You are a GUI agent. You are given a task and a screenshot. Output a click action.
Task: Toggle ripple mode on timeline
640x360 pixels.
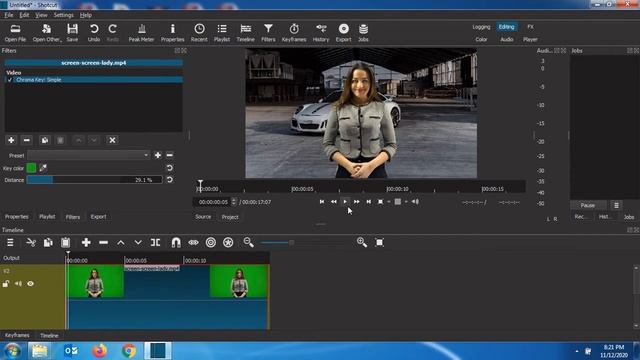[211, 242]
